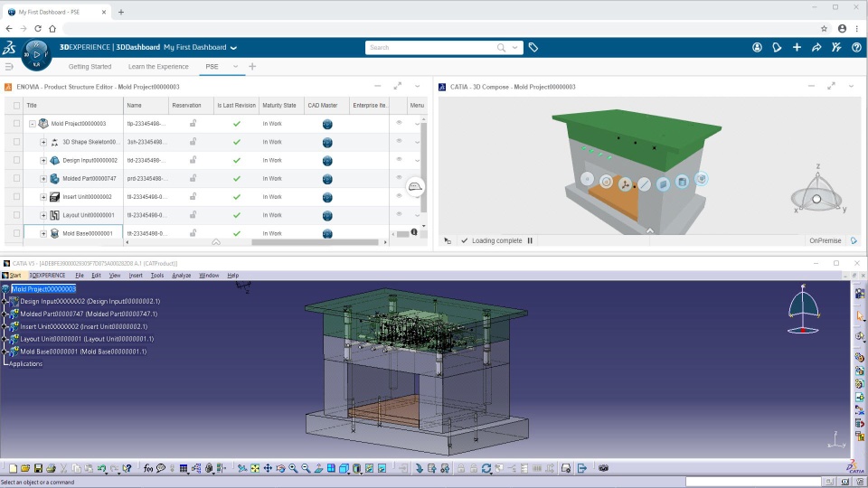Open the CATIA Insert menu
Image resolution: width=868 pixels, height=488 pixels.
coord(136,275)
